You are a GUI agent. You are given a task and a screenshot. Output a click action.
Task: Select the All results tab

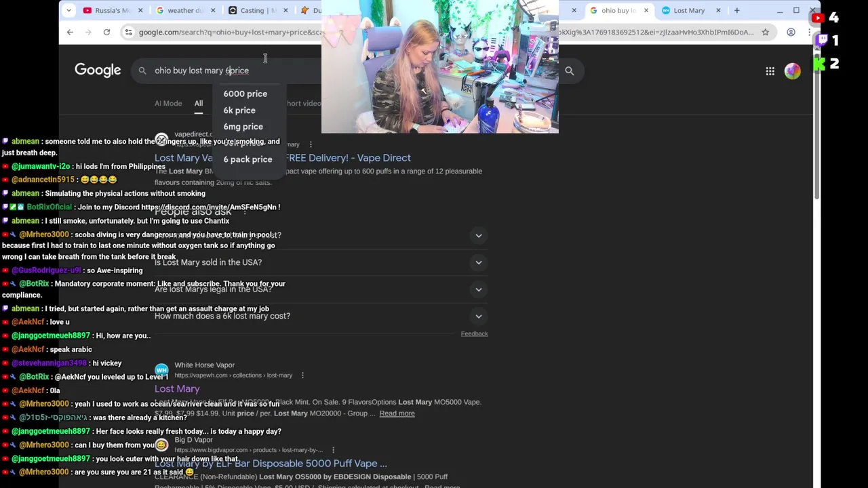coord(199,103)
